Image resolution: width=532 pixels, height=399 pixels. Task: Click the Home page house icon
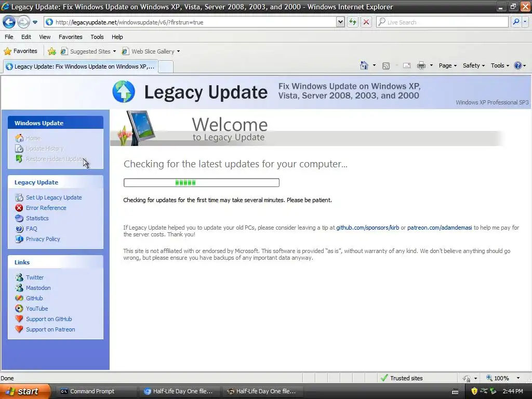point(364,65)
